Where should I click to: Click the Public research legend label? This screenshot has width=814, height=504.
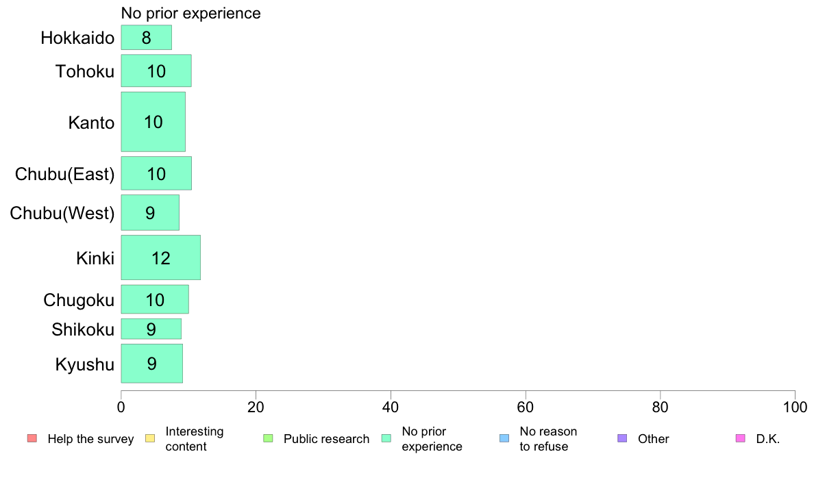(327, 438)
